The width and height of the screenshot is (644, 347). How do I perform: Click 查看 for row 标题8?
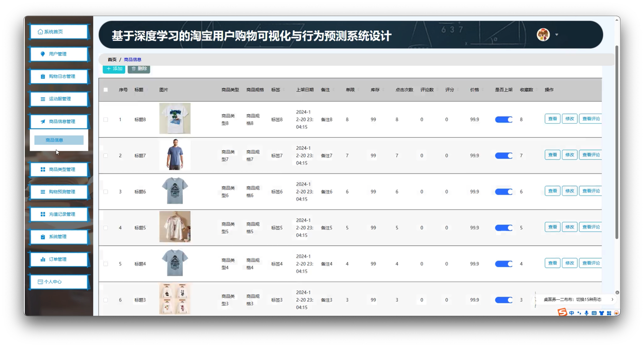[552, 119]
